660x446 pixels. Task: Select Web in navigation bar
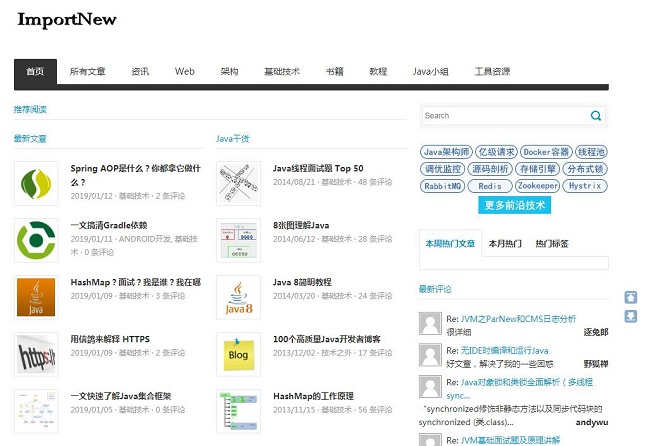(x=185, y=72)
